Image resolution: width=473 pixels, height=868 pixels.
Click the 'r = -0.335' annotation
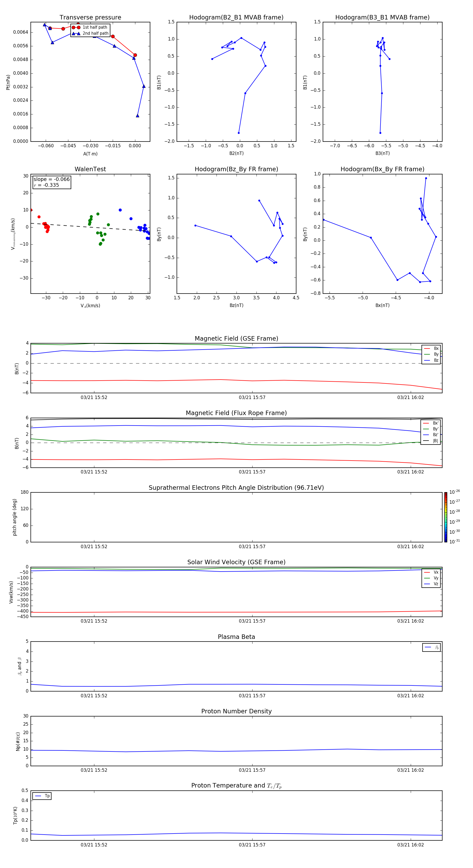[47, 185]
